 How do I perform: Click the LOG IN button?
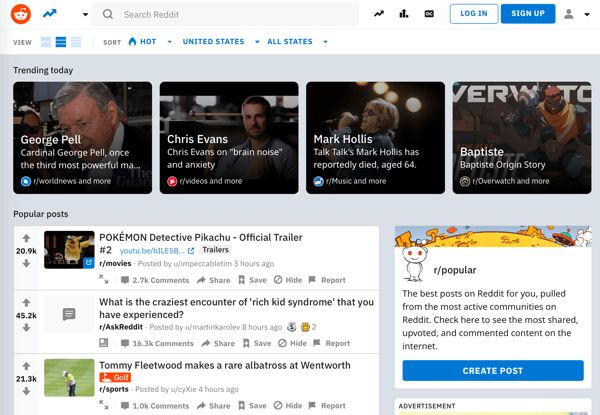(474, 14)
